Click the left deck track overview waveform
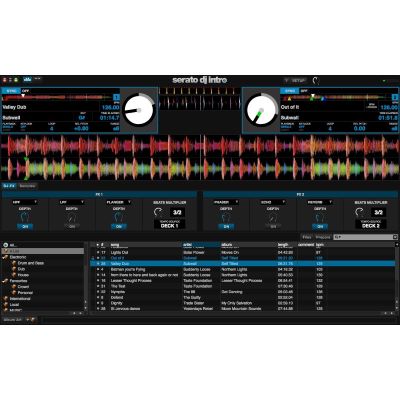 coord(57,98)
